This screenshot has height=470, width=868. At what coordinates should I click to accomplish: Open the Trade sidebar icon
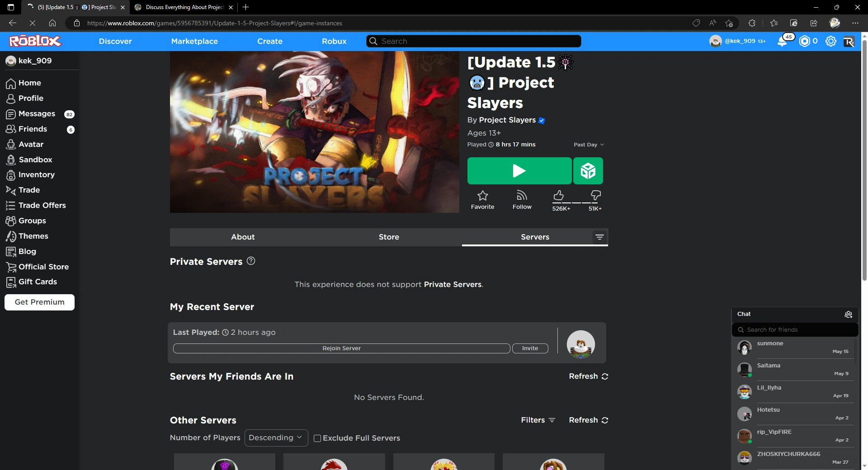coord(11,190)
